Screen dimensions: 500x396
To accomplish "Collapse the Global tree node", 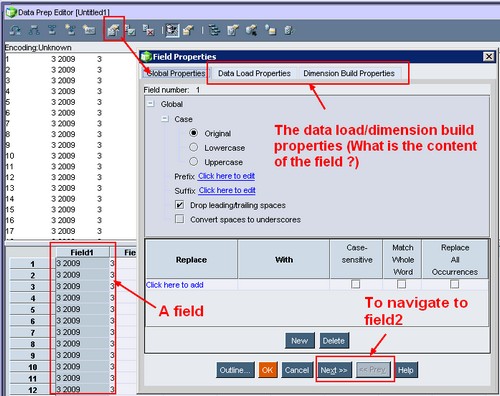I will (x=151, y=104).
